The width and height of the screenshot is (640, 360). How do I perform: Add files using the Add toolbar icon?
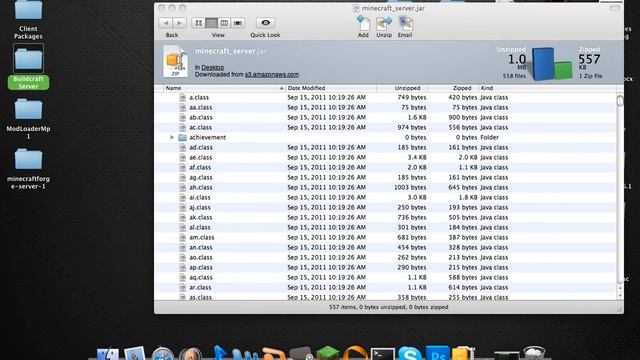pos(363,23)
